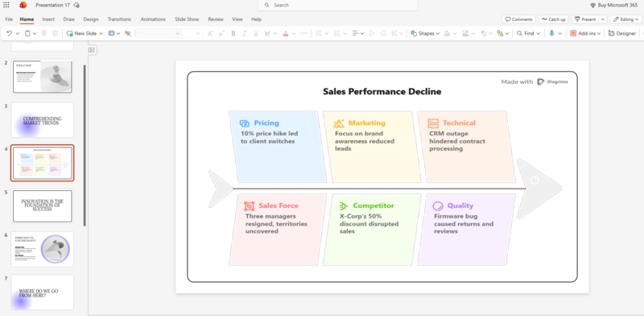This screenshot has height=316, width=644.
Task: Open the Transitions tab
Action: 119,19
